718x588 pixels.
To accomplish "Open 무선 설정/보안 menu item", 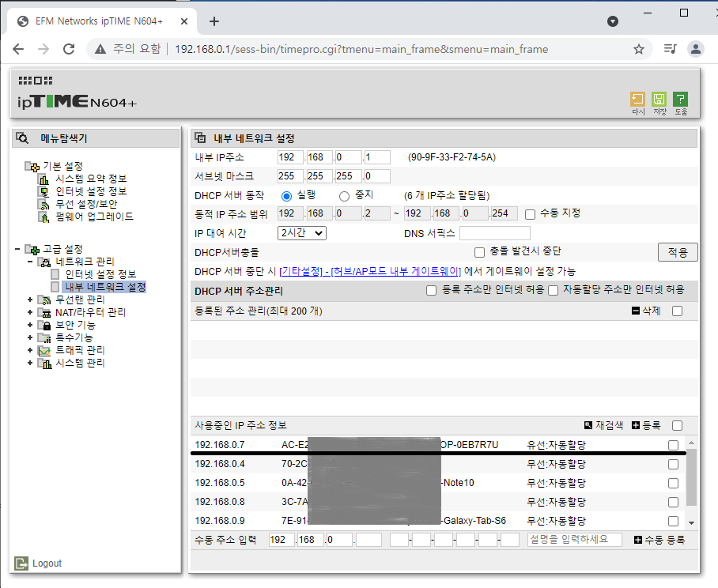I will pyautogui.click(x=86, y=204).
